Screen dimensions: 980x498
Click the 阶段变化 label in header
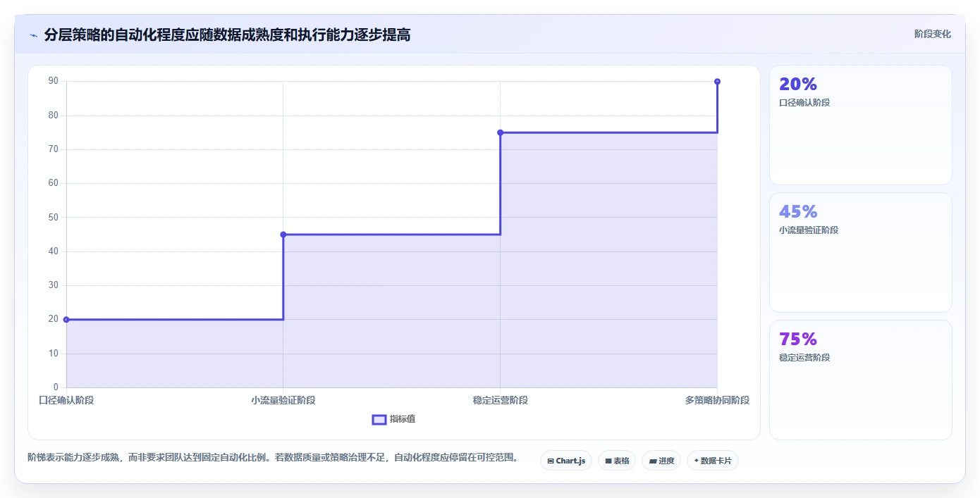(933, 34)
